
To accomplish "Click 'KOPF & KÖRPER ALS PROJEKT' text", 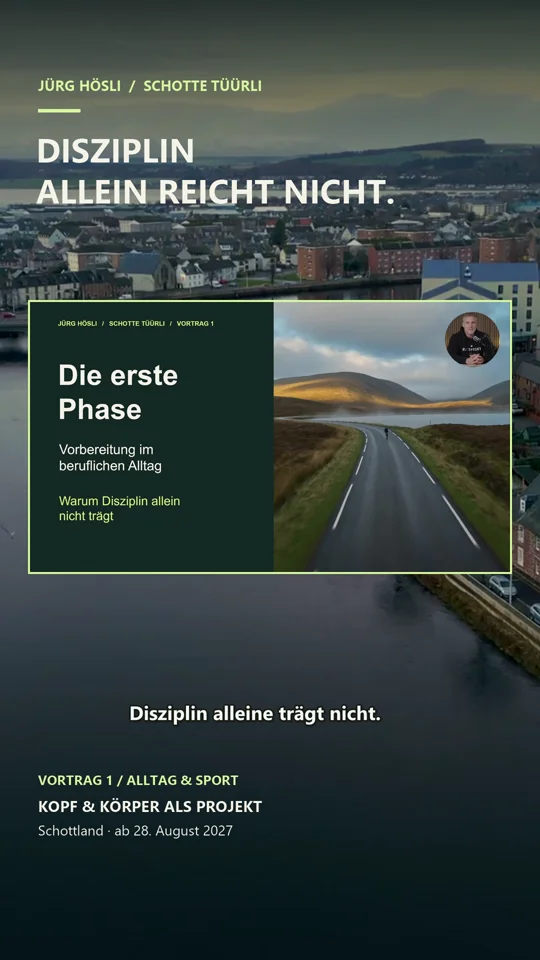I will pyautogui.click(x=150, y=807).
